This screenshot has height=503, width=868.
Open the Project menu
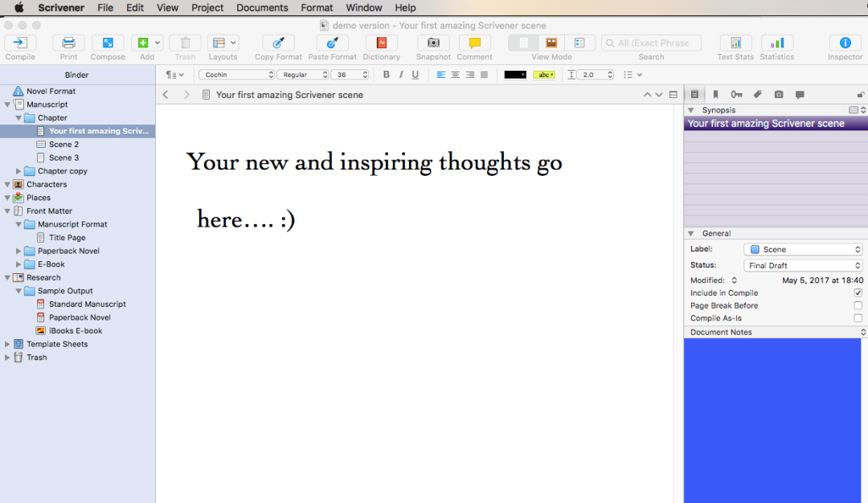tap(207, 8)
